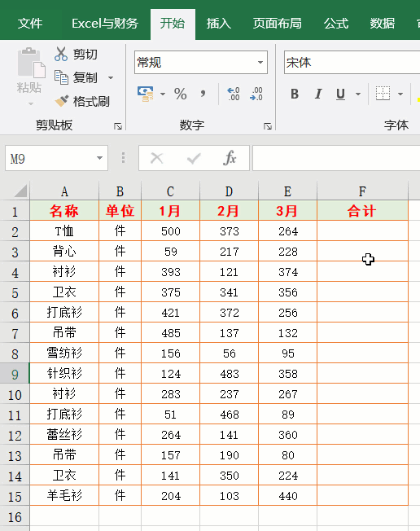Image resolution: width=420 pixels, height=531 pixels.
Task: Select column A header
Action: coord(64,191)
